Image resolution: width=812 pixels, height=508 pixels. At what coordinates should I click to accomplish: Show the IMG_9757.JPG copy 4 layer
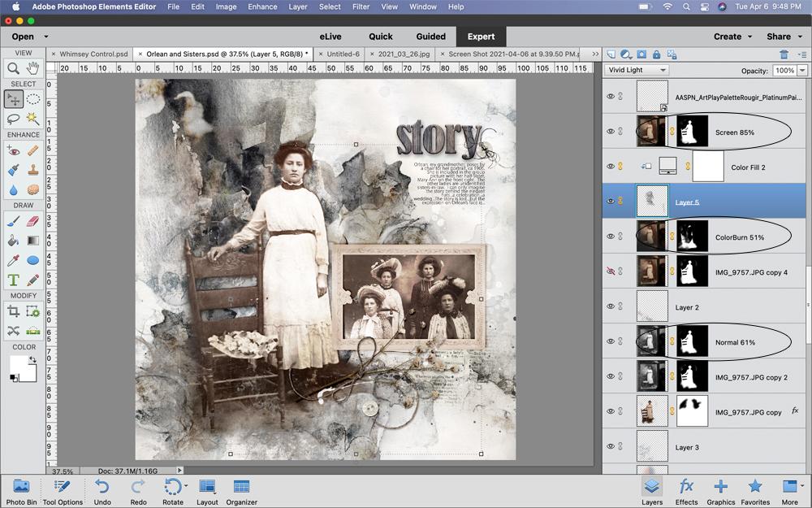pos(611,271)
